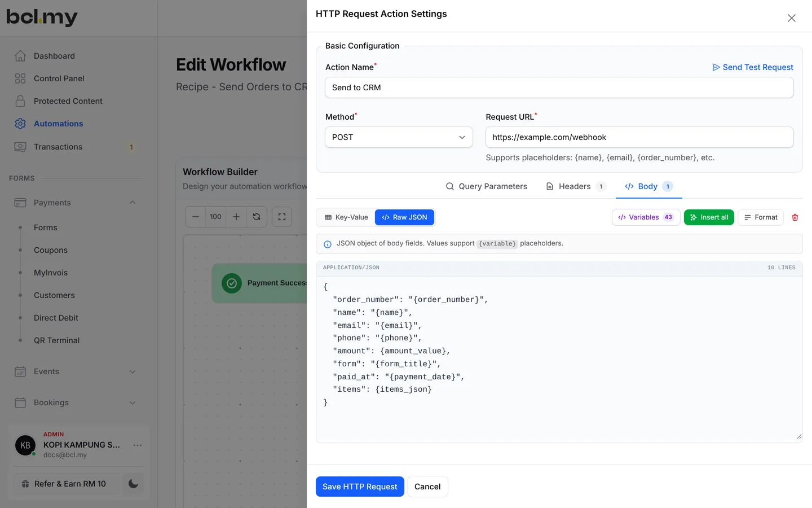The height and width of the screenshot is (508, 812).
Task: Click the green Insert all button
Action: point(709,217)
